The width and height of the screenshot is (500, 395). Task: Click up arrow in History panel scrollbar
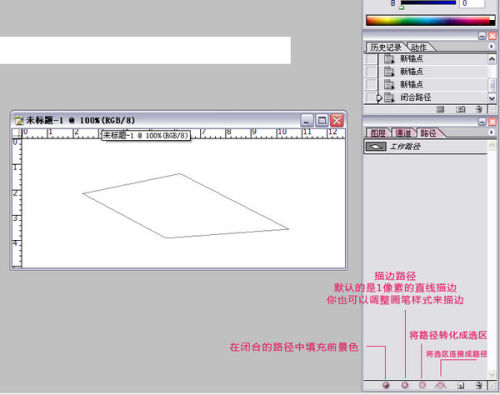click(x=492, y=60)
